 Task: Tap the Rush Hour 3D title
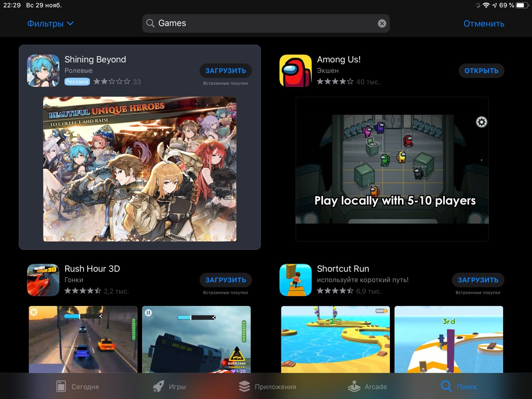92,268
